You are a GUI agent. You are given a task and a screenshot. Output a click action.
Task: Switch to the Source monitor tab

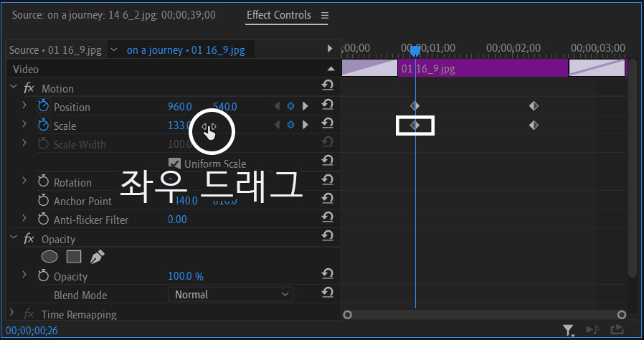tap(114, 15)
